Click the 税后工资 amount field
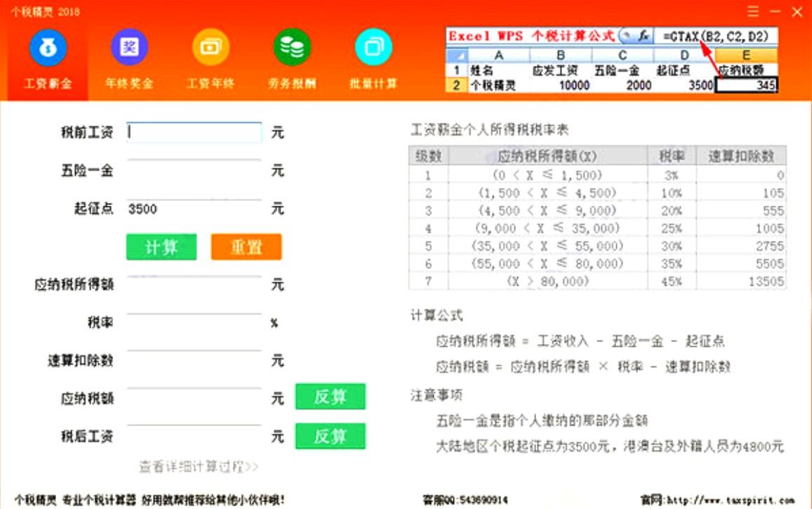 (194, 436)
